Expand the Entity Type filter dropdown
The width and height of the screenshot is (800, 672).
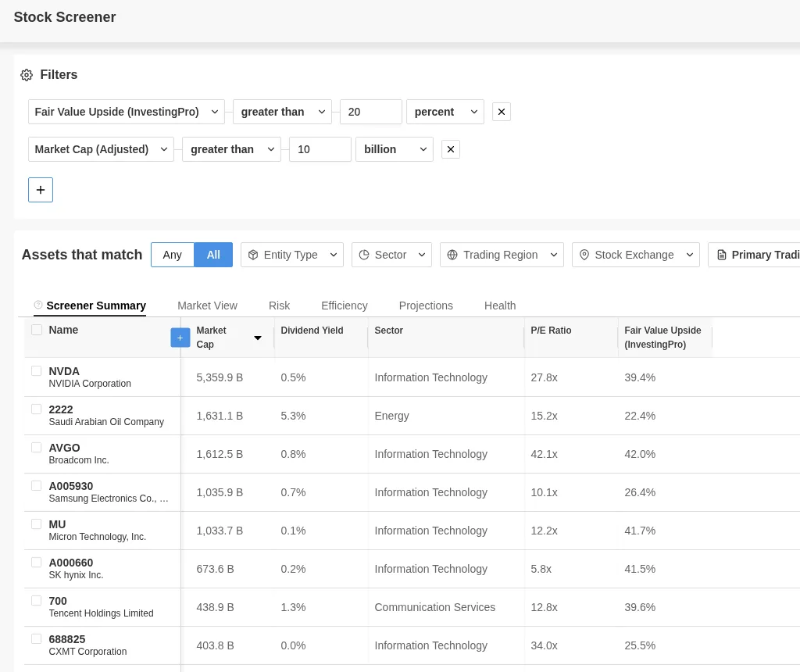[292, 255]
